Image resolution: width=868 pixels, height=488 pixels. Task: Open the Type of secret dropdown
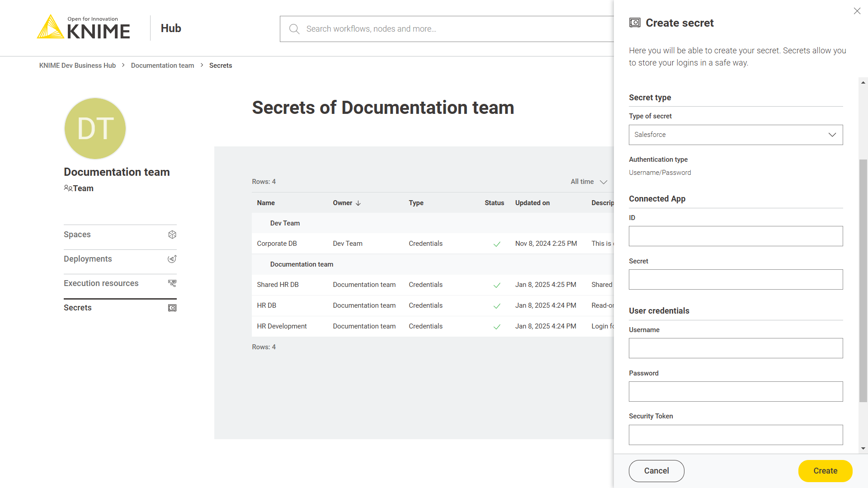(736, 135)
